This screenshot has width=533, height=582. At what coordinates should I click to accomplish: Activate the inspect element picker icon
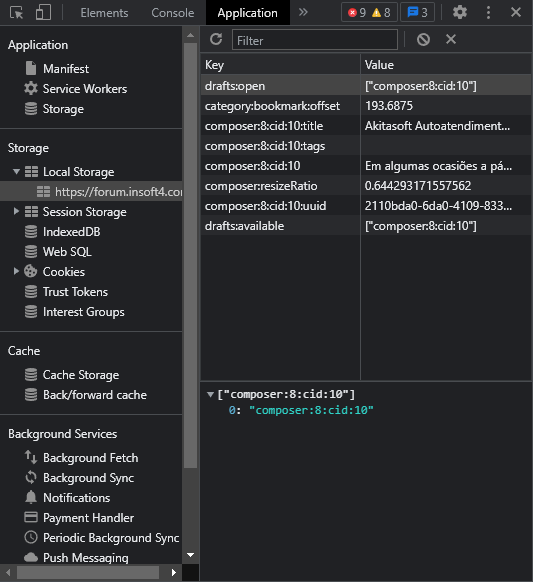[16, 13]
